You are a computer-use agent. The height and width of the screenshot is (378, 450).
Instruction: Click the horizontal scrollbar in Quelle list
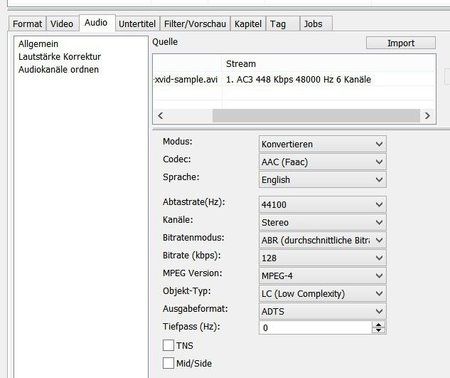(316, 116)
